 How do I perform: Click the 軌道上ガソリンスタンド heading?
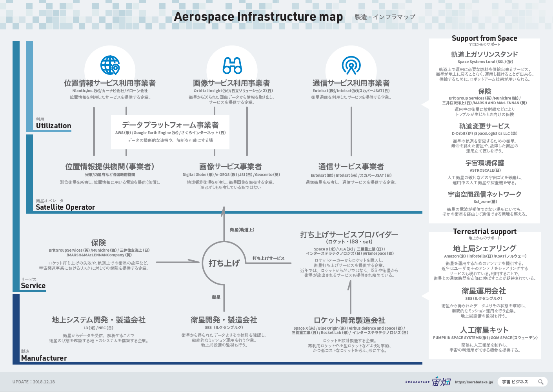click(484, 54)
